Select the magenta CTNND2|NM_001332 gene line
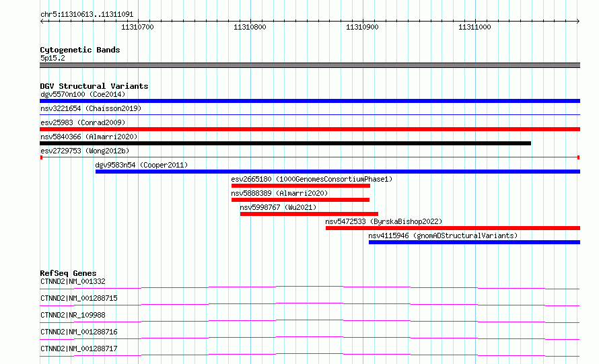This screenshot has width=599, height=364. pos(310,287)
